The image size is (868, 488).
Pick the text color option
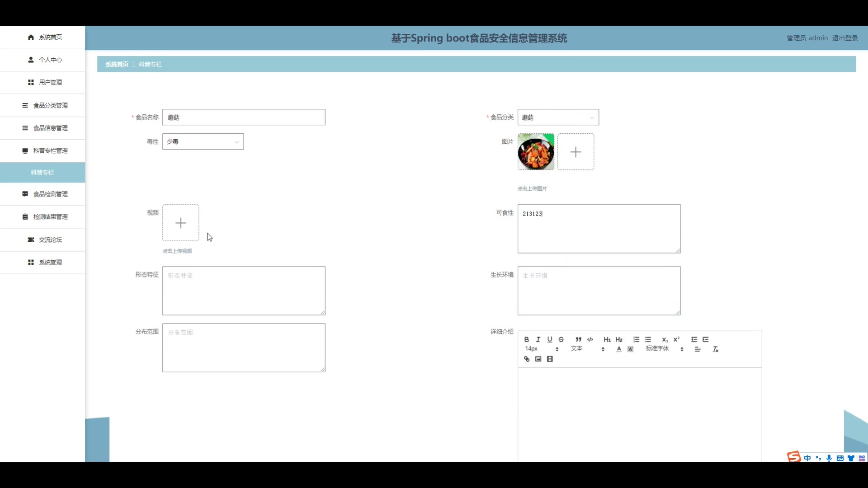(x=619, y=349)
